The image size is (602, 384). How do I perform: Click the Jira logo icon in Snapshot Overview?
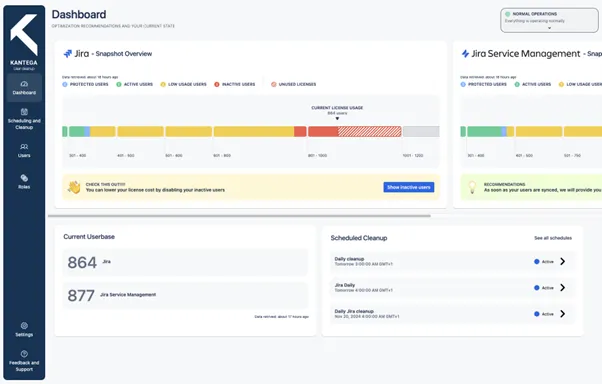click(68, 54)
